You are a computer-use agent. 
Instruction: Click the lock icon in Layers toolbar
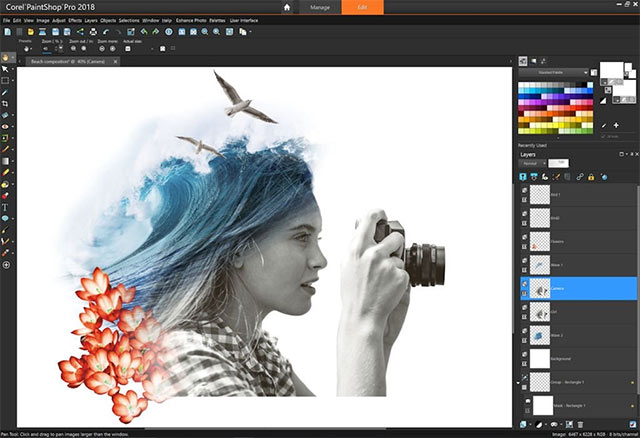pyautogui.click(x=591, y=176)
